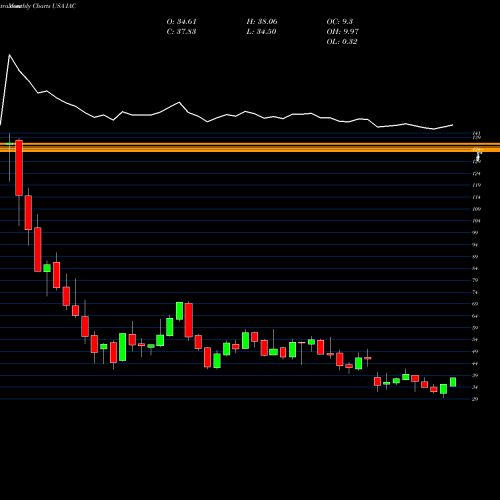Screen dimensions: 500x500
Task: Click the 64 price axis label
Action: click(x=475, y=316)
